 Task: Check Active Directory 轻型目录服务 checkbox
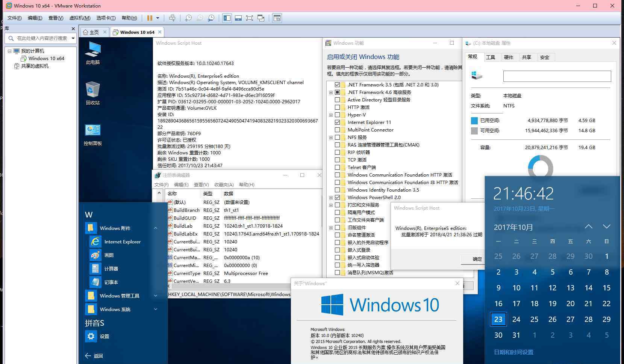click(x=337, y=100)
